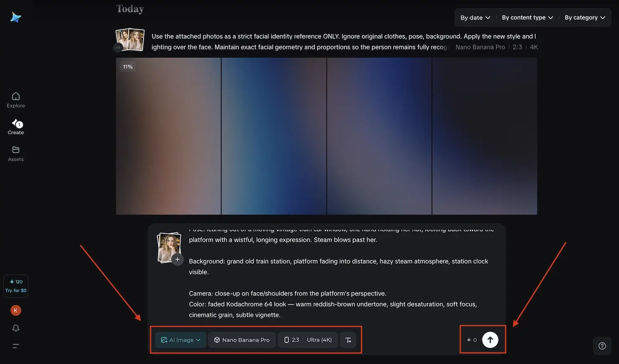Click the 'Camera: close-up on face/shoulders' prompt line
The image size is (619, 364).
[x=288, y=293]
